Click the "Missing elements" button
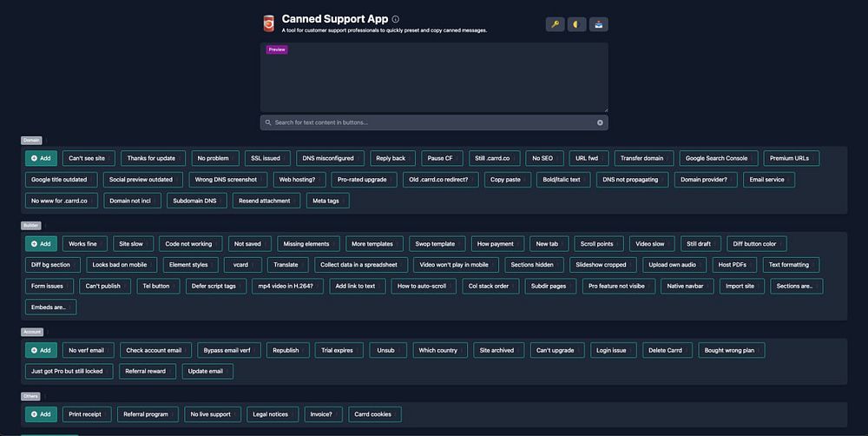The image size is (868, 436). [x=308, y=244]
